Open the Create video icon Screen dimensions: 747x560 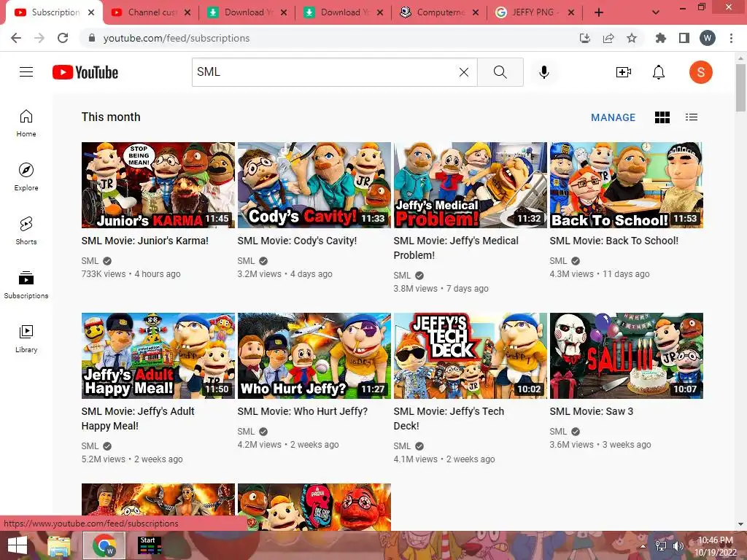point(623,72)
